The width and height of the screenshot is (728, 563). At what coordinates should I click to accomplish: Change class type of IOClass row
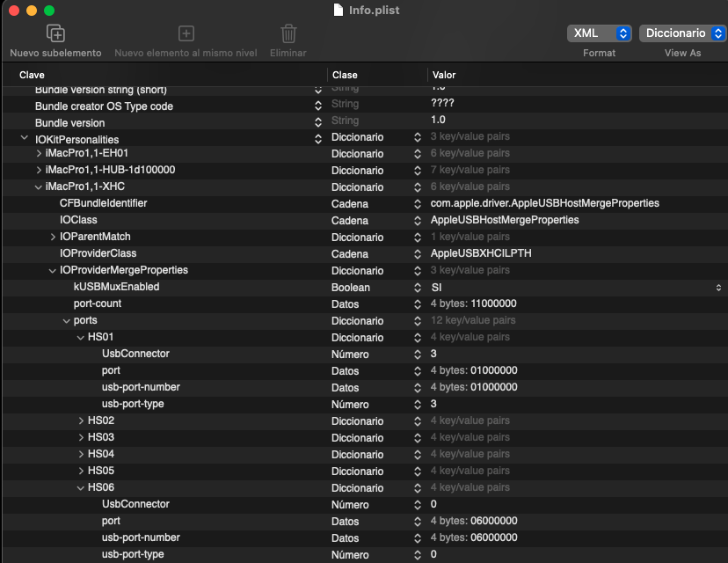[x=418, y=221]
